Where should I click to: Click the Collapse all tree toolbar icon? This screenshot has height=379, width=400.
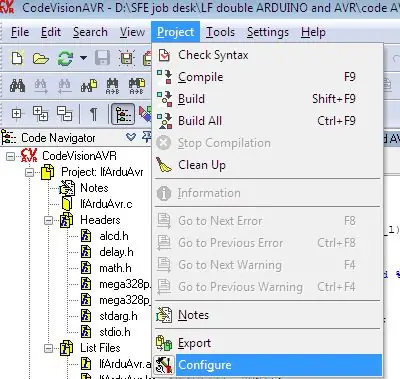point(64,114)
